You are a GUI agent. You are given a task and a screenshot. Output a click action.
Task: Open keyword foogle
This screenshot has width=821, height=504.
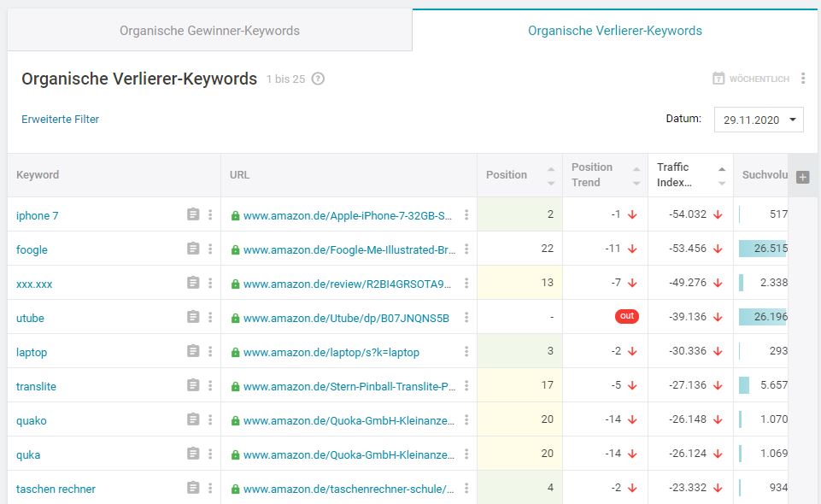pos(32,249)
